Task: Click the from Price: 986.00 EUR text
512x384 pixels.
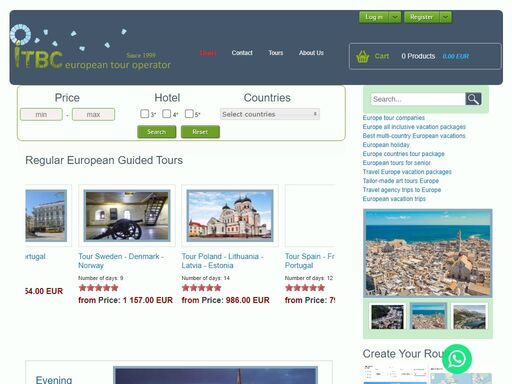Action: click(226, 300)
